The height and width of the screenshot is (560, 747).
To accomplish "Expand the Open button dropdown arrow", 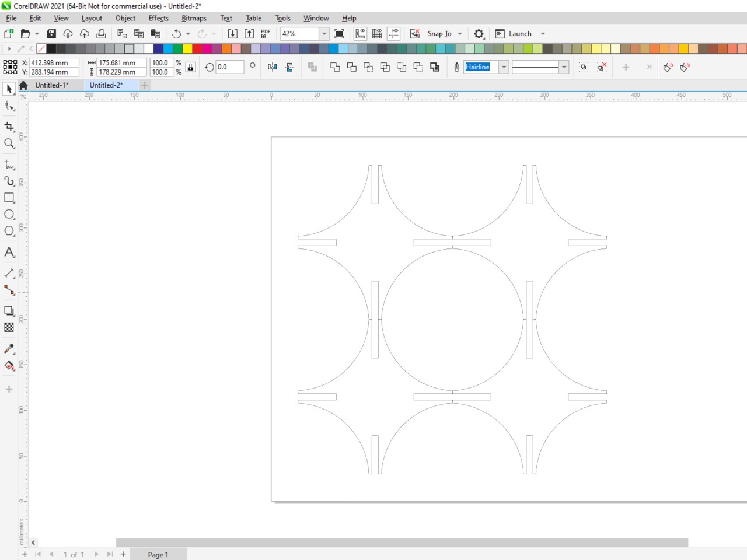I will pyautogui.click(x=37, y=34).
